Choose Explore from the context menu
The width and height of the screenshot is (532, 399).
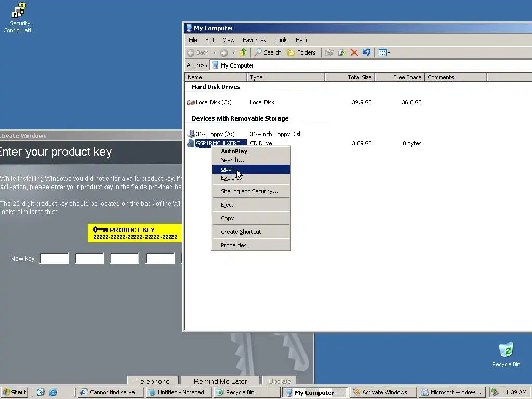(251, 178)
